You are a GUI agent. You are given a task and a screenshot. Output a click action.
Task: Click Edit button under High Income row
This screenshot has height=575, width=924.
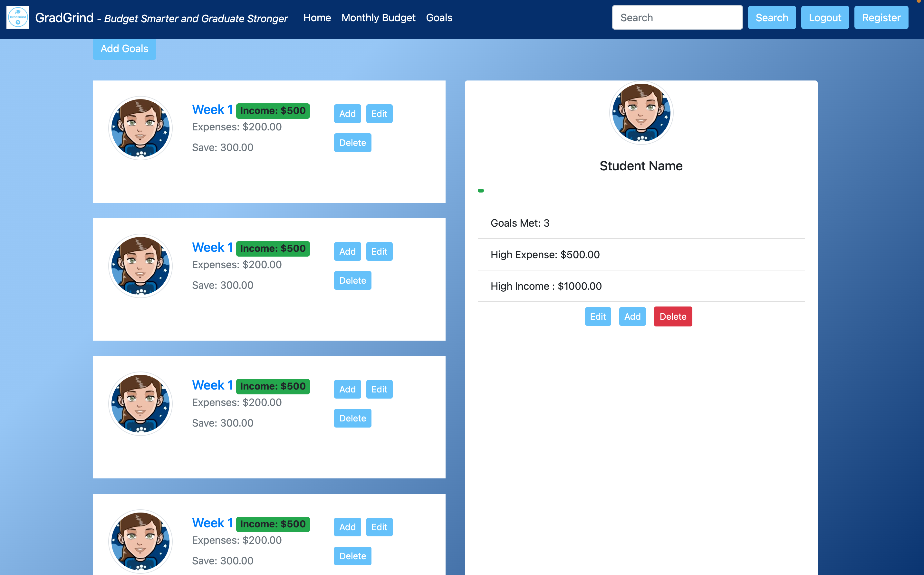point(598,316)
